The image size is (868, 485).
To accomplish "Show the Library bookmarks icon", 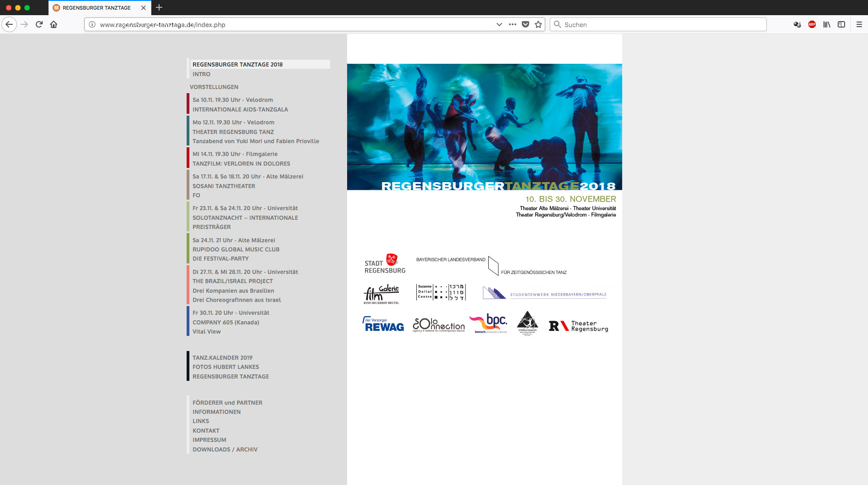I will pos(827,24).
